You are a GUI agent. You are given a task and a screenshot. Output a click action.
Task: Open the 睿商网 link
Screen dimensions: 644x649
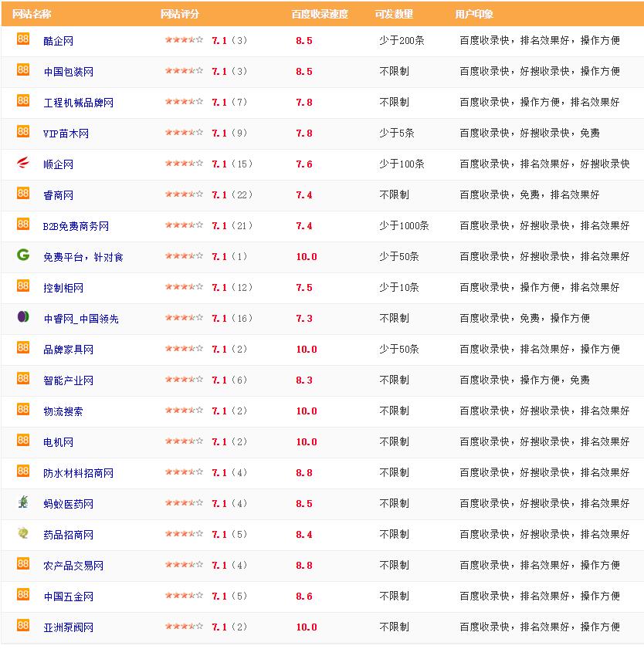click(59, 195)
